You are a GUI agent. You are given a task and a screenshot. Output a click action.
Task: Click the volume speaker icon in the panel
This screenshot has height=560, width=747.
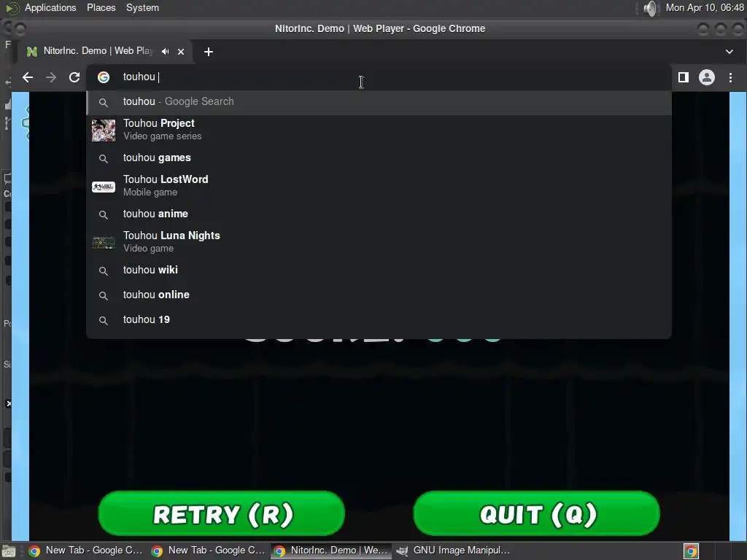pyautogui.click(x=650, y=8)
